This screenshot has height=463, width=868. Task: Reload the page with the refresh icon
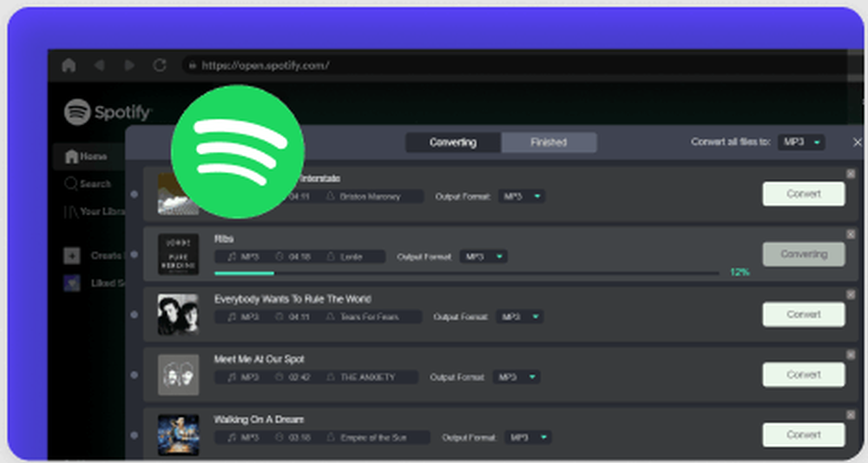[x=160, y=65]
